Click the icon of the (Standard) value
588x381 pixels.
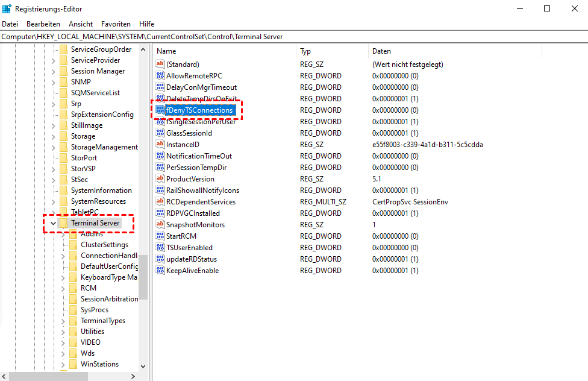click(160, 65)
